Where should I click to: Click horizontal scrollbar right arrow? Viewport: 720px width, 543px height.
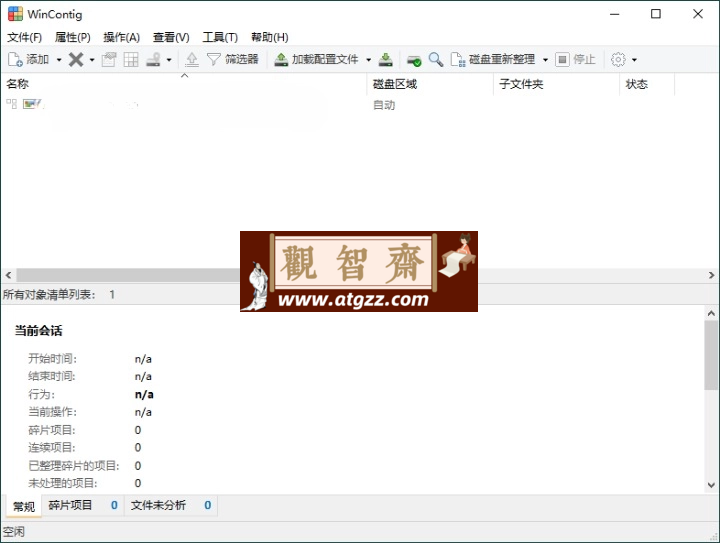pos(711,275)
